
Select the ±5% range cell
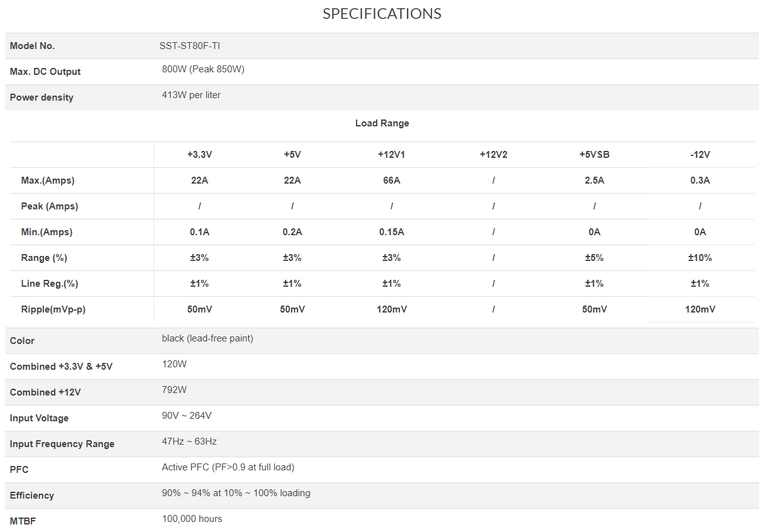(594, 258)
